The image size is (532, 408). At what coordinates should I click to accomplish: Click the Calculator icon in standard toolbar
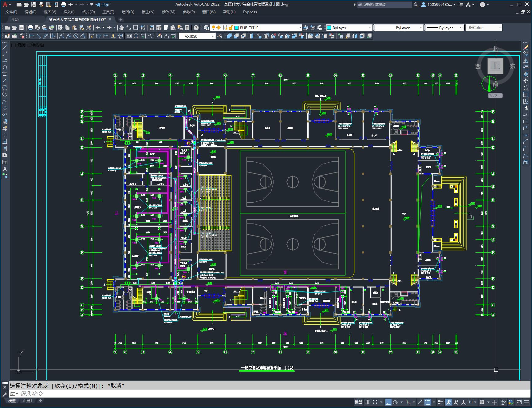click(x=187, y=28)
